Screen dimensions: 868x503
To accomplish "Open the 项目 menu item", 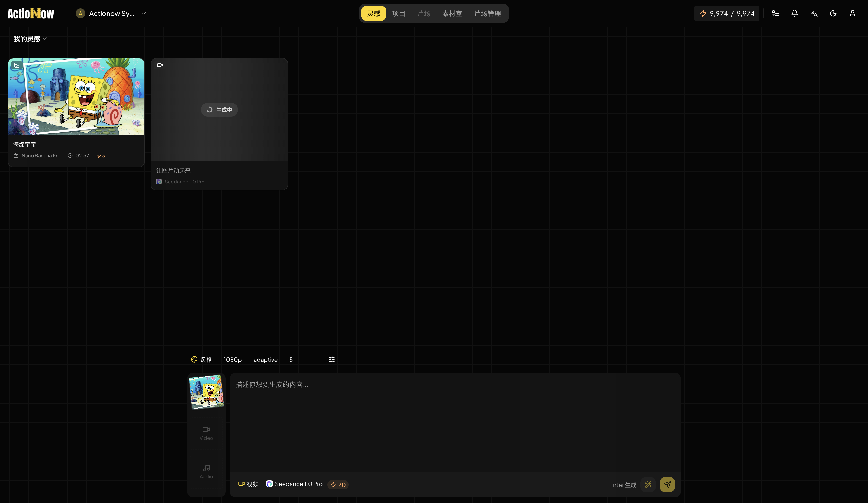I will tap(398, 13).
